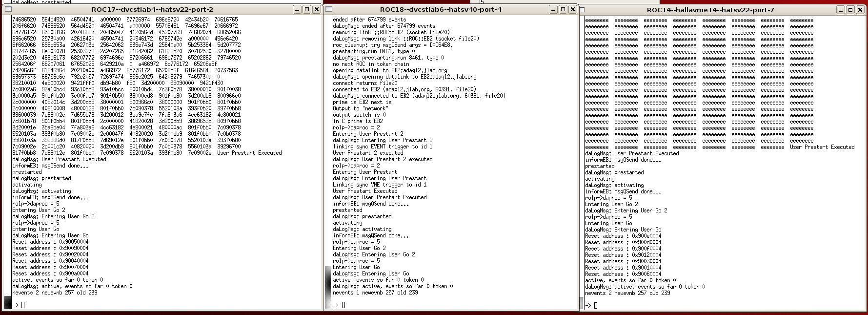The width and height of the screenshot is (868, 315).
Task: Place cursor at ROC18 terminal prompt
Action: click(x=343, y=305)
